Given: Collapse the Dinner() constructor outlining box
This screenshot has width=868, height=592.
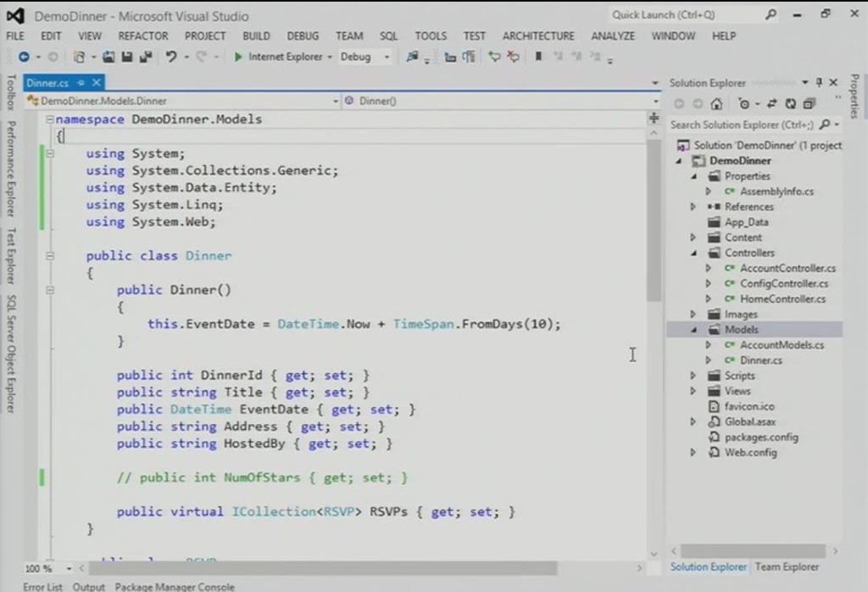Looking at the screenshot, I should coord(50,290).
